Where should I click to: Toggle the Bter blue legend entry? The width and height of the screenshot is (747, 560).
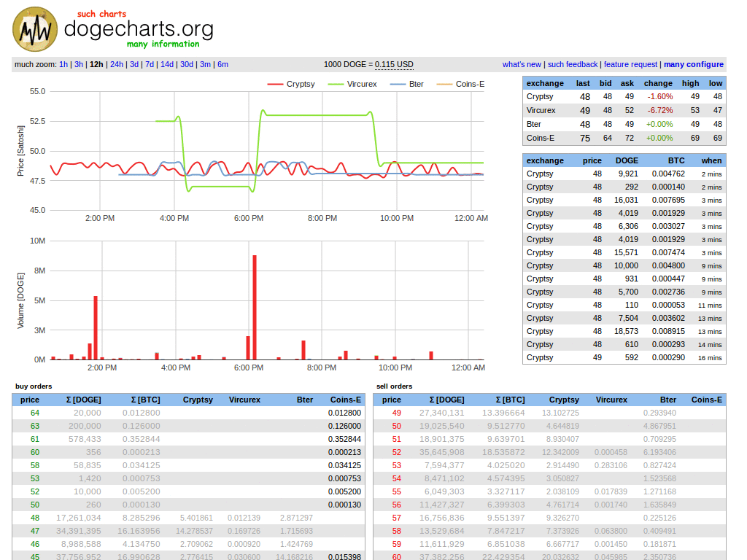[x=407, y=84]
